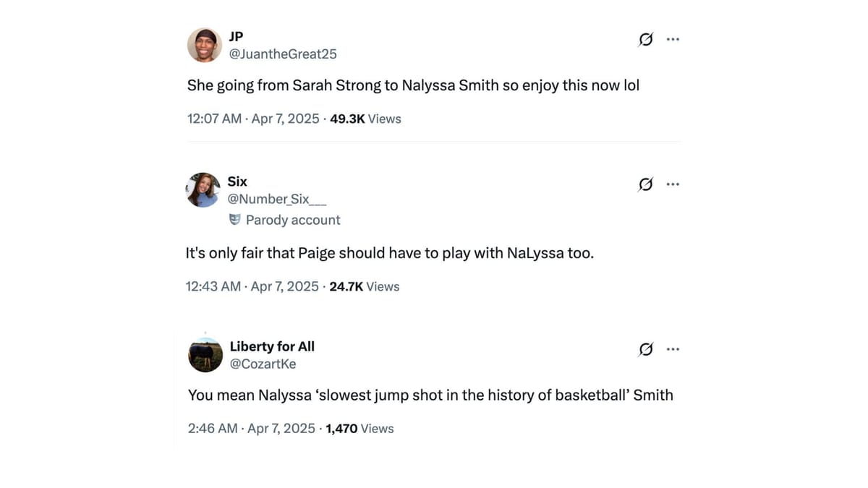Select 1,470 Views on CozartKe's tweet
The height and width of the screenshot is (488, 868).
[359, 428]
